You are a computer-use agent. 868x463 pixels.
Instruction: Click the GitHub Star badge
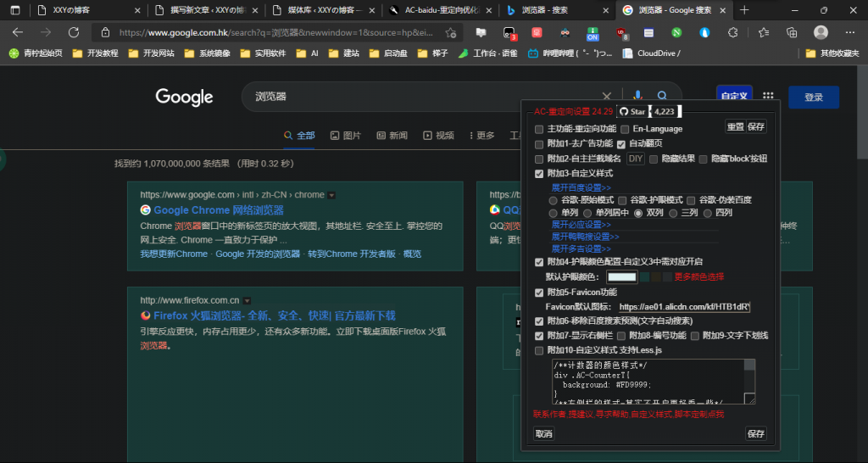632,111
